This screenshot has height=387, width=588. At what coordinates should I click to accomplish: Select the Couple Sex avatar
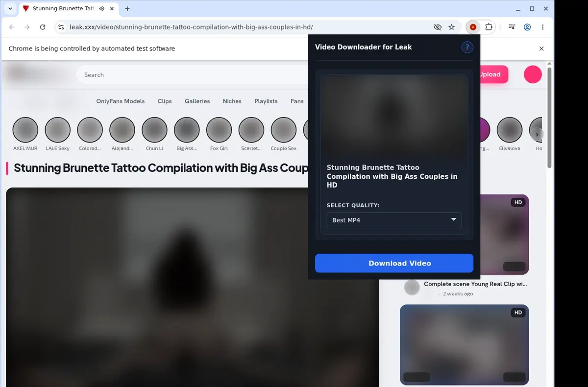click(x=284, y=130)
